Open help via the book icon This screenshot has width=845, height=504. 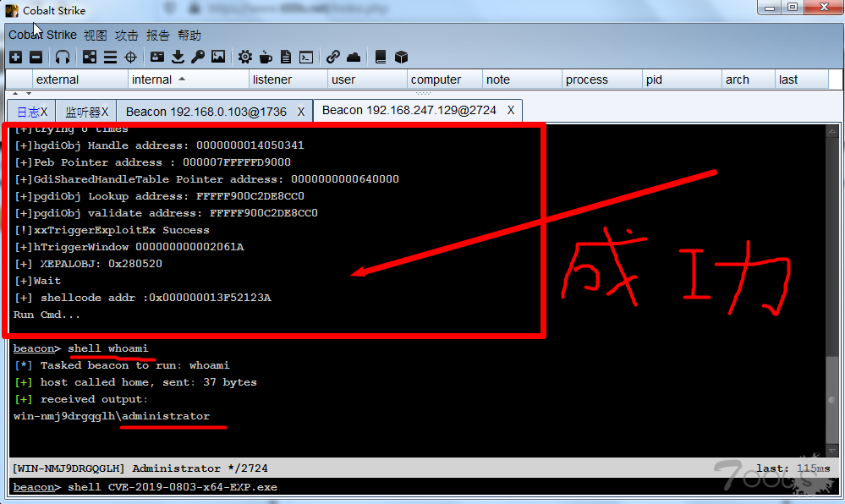point(381,58)
